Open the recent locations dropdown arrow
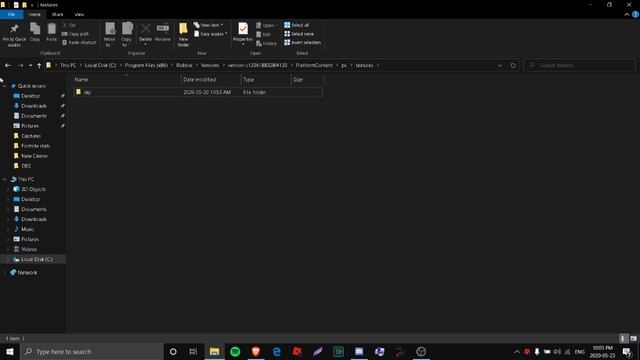 (x=30, y=65)
